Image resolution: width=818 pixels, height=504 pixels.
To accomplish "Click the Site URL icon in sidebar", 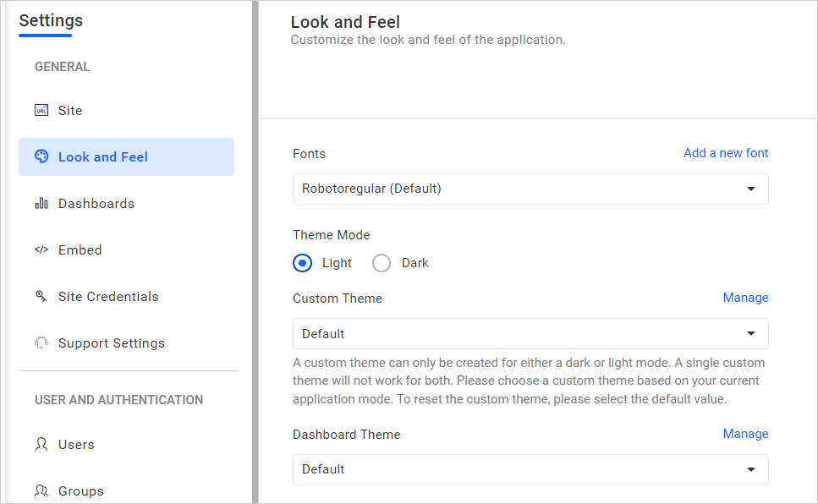I will [x=41, y=111].
